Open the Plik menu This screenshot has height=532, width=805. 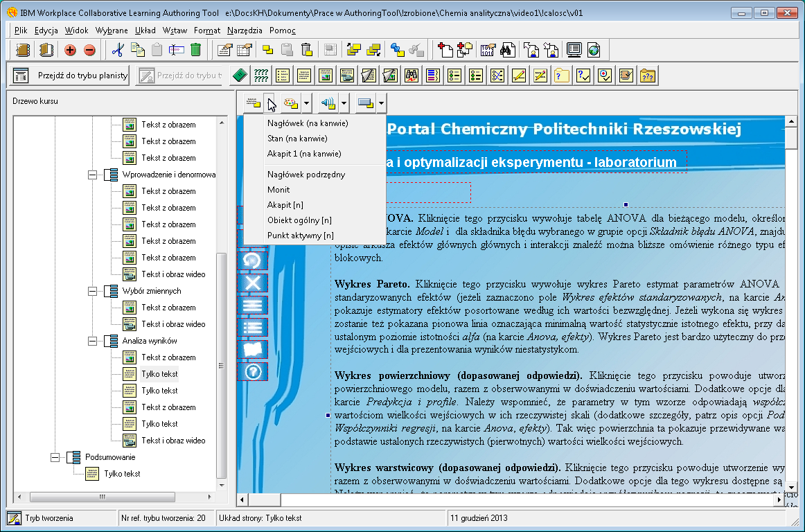click(21, 30)
